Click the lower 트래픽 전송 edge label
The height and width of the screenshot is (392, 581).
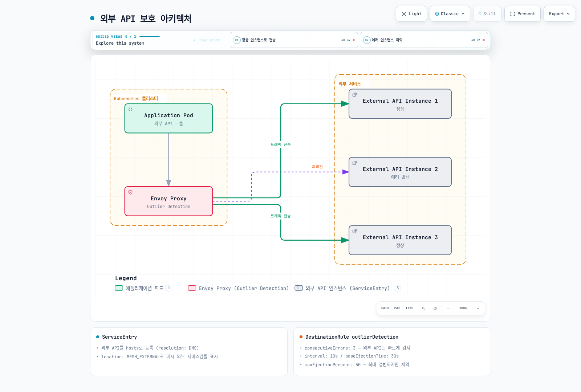[x=280, y=216]
